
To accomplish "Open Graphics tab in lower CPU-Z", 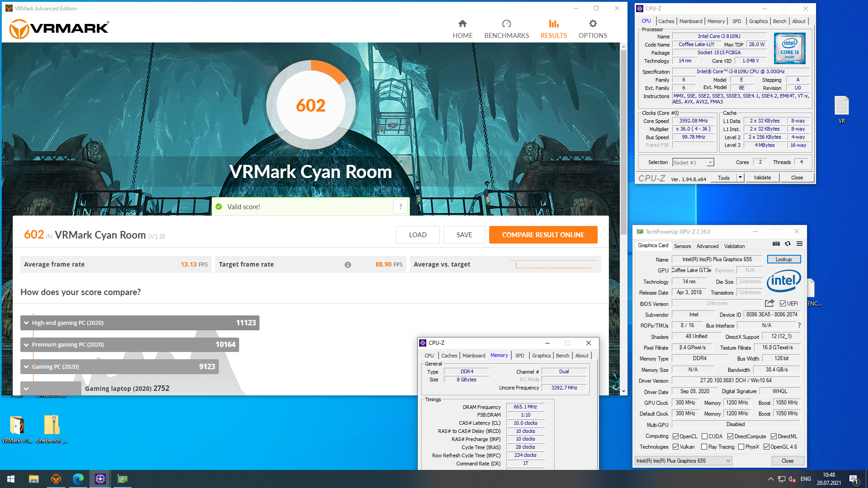I will (x=541, y=356).
